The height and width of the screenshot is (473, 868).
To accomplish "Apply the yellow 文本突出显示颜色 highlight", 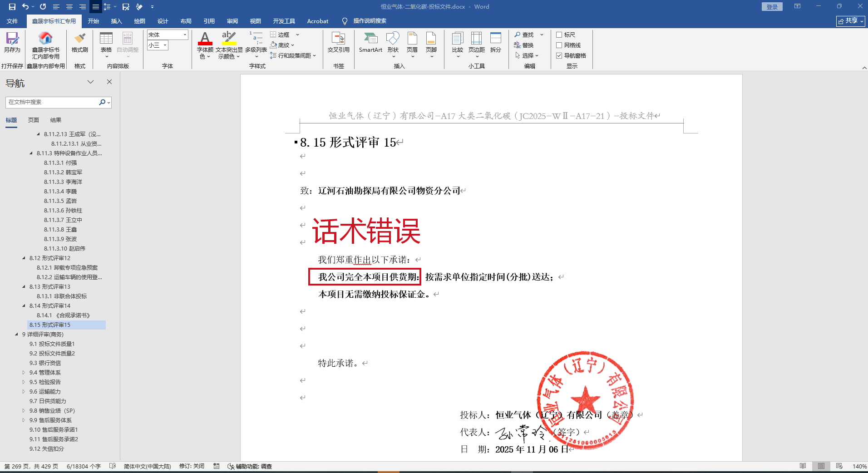I will 229,39.
